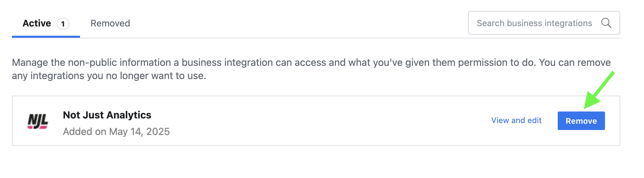644x178 pixels.
Task: Click the green arrow annotation
Action: click(598, 90)
